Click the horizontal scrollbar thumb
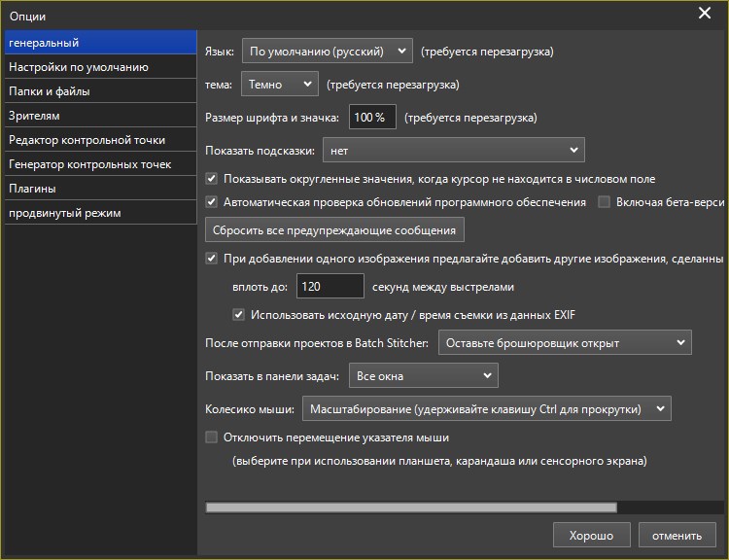 click(411, 507)
